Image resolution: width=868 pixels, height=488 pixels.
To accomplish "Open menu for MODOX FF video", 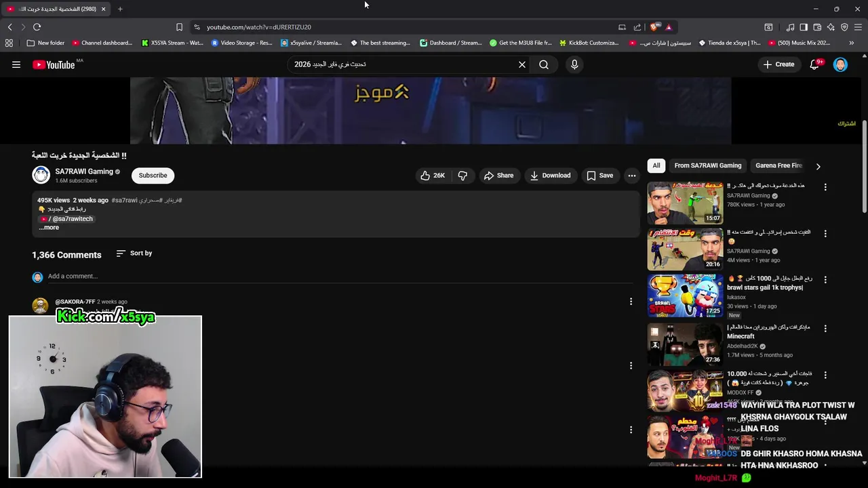I will pyautogui.click(x=825, y=375).
